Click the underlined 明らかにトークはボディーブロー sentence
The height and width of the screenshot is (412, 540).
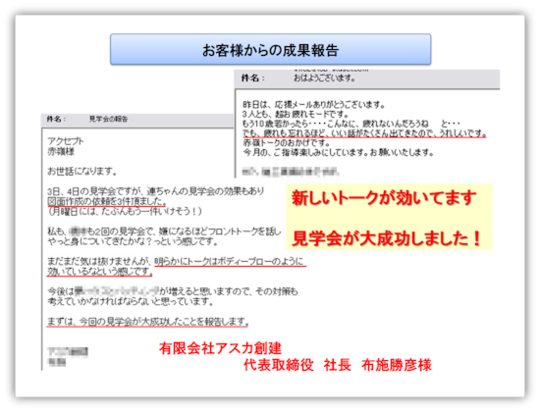point(230,262)
